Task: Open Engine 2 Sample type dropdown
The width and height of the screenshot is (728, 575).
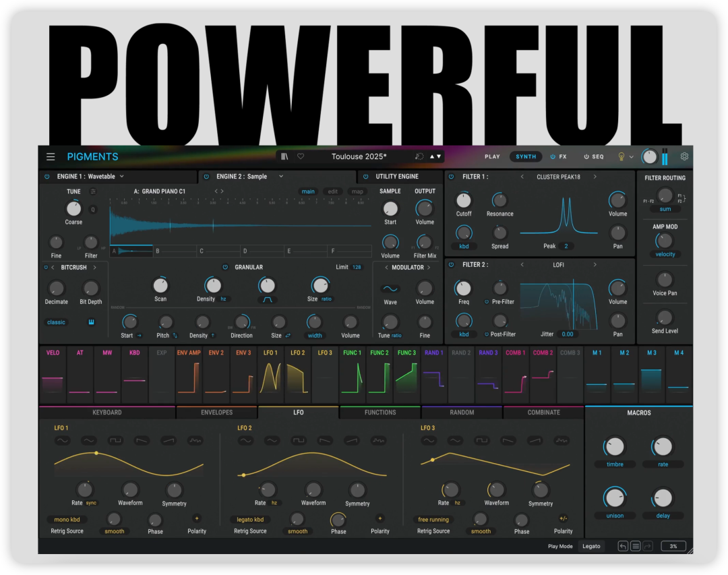Action: click(x=281, y=177)
